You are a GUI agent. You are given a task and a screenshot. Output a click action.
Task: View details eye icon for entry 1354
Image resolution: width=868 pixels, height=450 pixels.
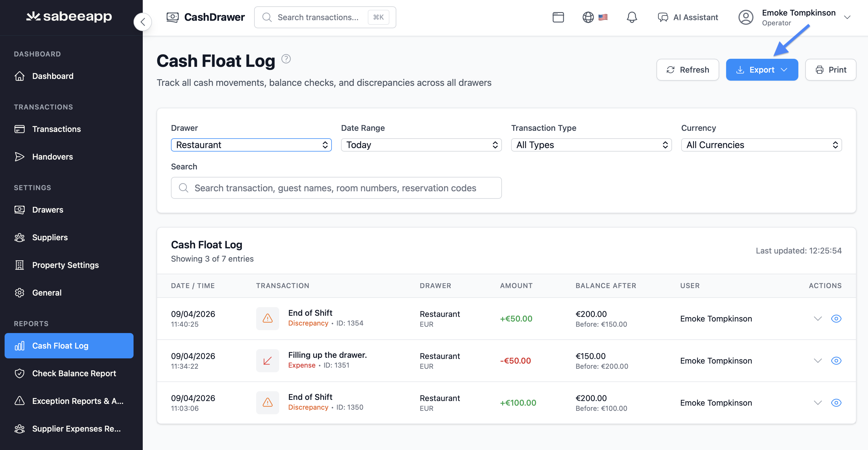(836, 318)
